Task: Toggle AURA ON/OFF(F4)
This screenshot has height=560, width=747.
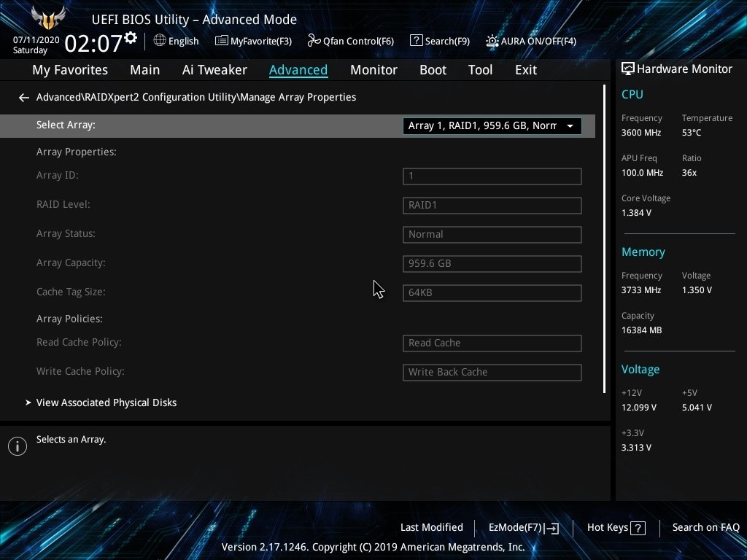Action: (531, 41)
